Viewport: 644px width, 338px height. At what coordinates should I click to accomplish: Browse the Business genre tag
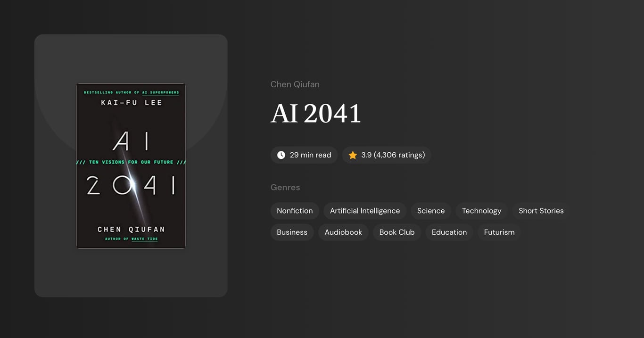[x=292, y=232]
